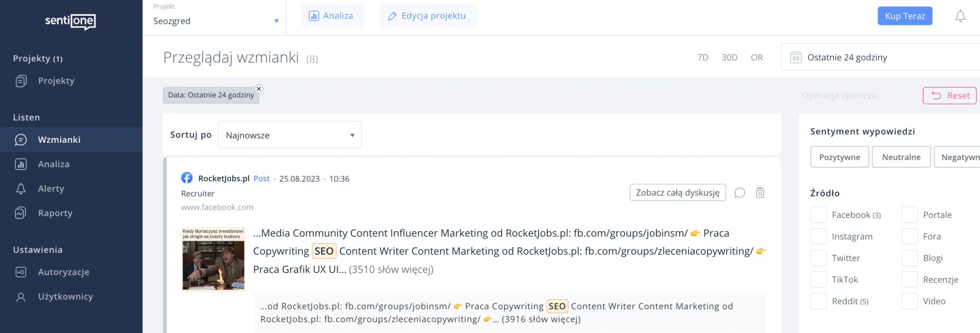Click the comment bubble icon on post
This screenshot has height=333, width=980.
click(740, 193)
